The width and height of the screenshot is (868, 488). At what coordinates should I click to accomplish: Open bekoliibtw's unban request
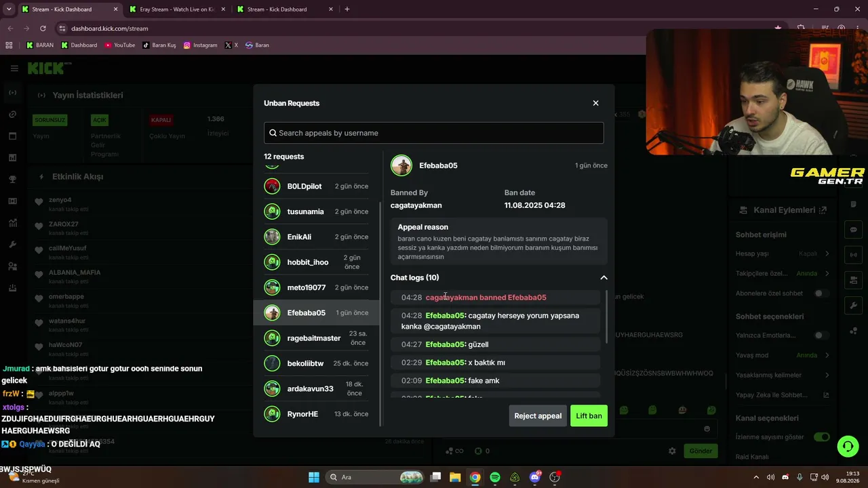pyautogui.click(x=316, y=363)
